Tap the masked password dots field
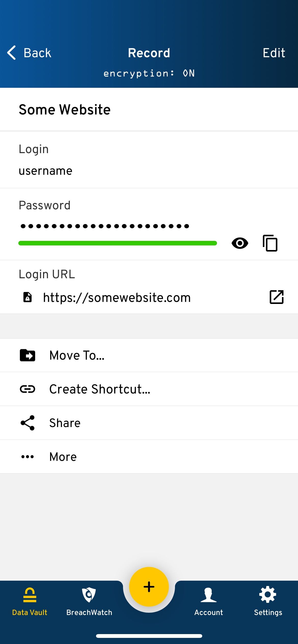Viewport: 298px width, 644px height. coord(105,226)
